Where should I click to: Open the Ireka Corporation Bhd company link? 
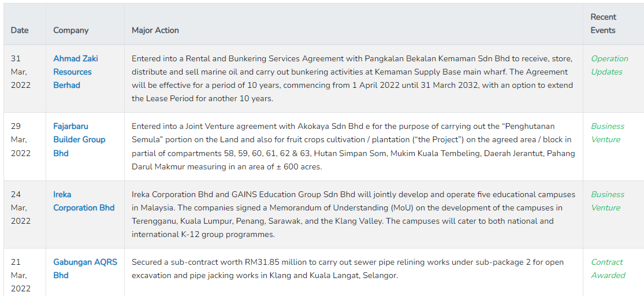point(84,201)
